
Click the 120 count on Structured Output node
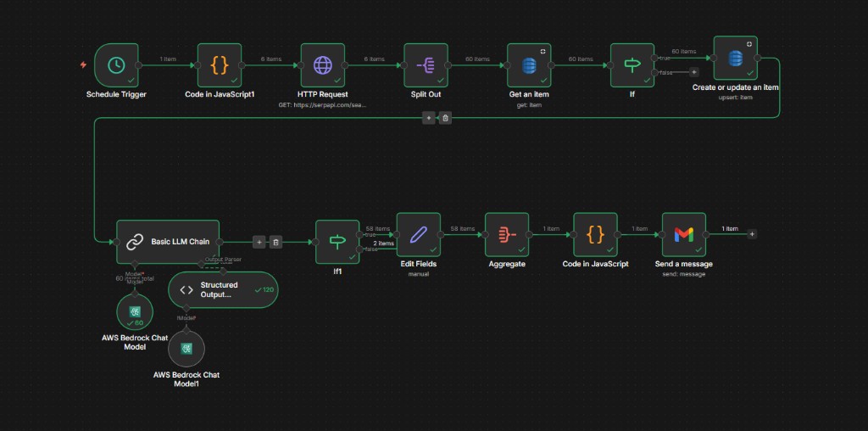tap(264, 289)
